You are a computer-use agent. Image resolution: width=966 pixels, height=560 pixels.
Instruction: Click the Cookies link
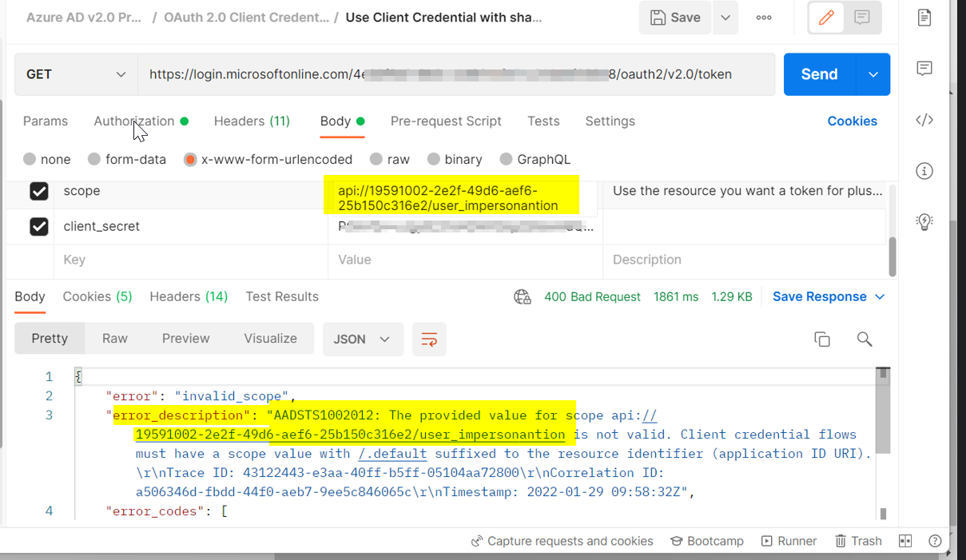pos(852,121)
